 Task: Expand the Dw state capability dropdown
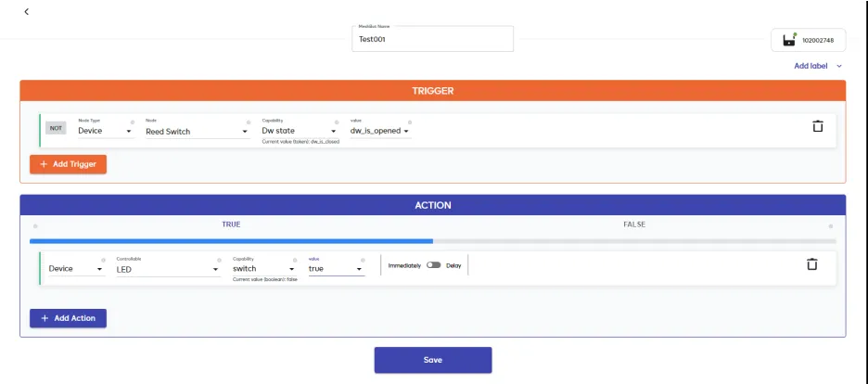[x=299, y=132]
